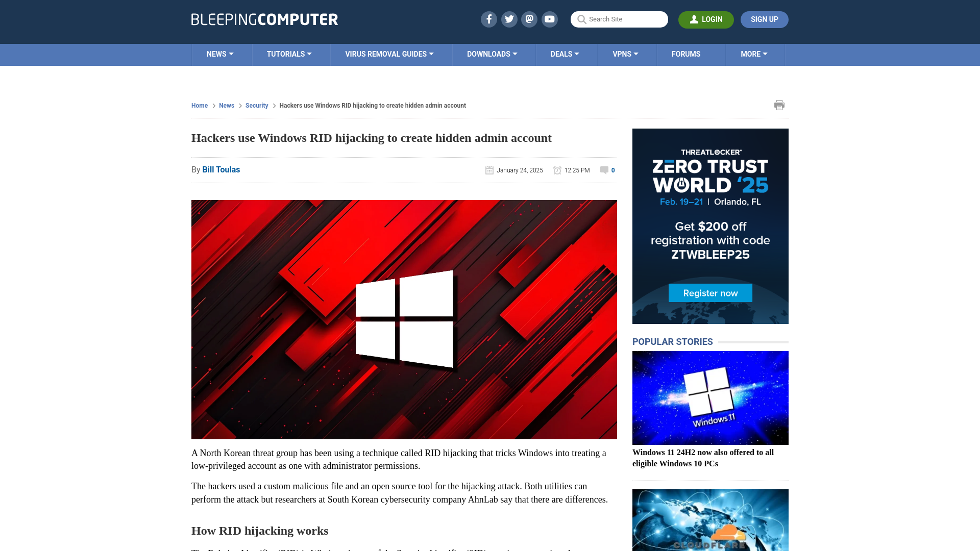
Task: Expand the DOWNLOADS dropdown menu
Action: [x=492, y=54]
